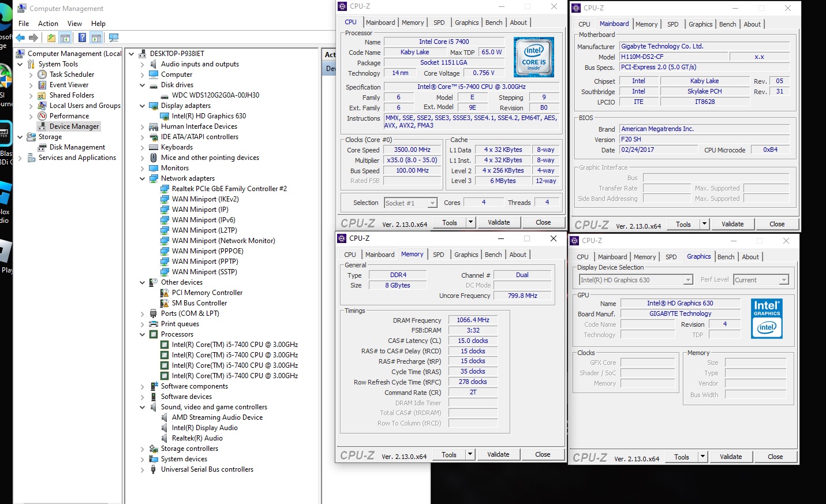The width and height of the screenshot is (826, 504).
Task: Click Close button in the Mainboard window
Action: point(777,224)
